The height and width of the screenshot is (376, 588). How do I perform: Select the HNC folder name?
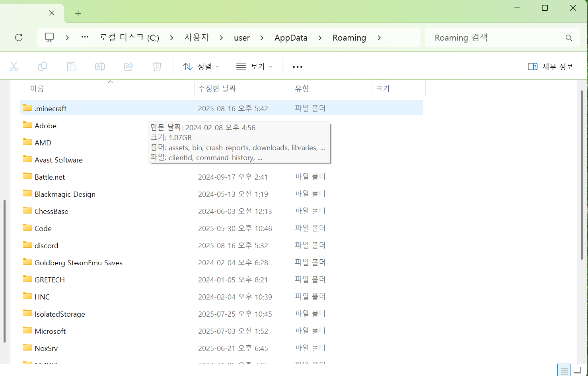point(42,297)
